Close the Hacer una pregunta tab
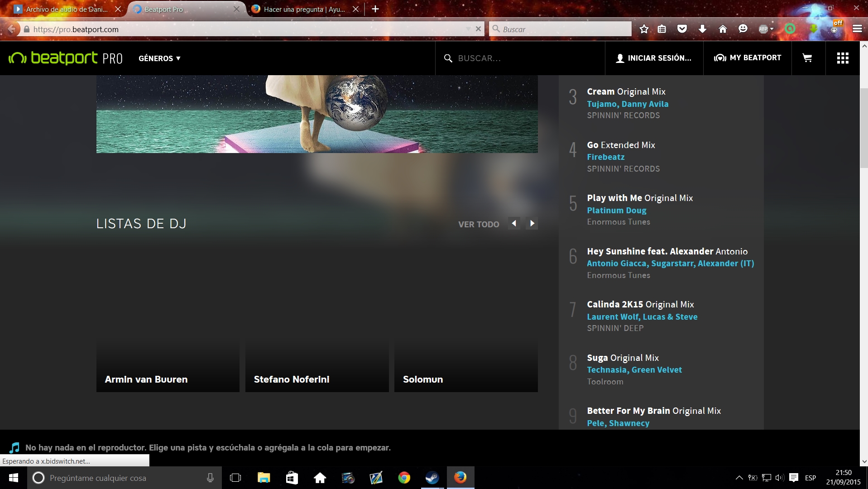868x489 pixels. tap(356, 9)
